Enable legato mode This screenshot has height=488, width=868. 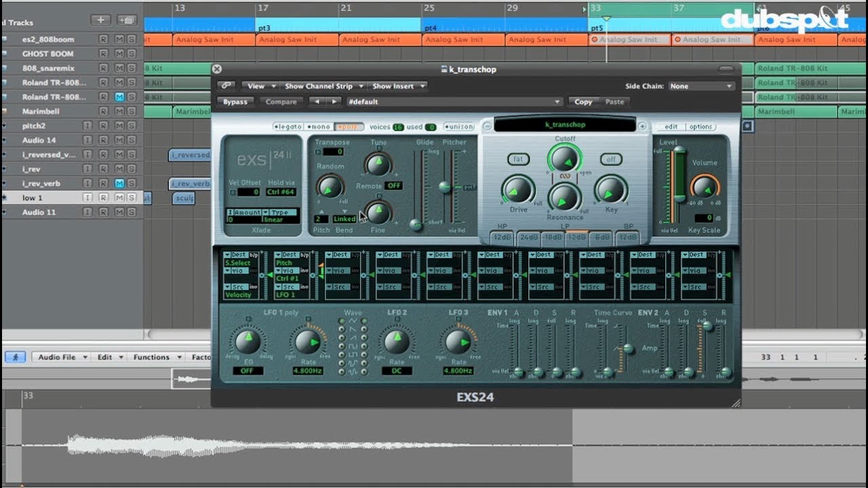pos(288,127)
